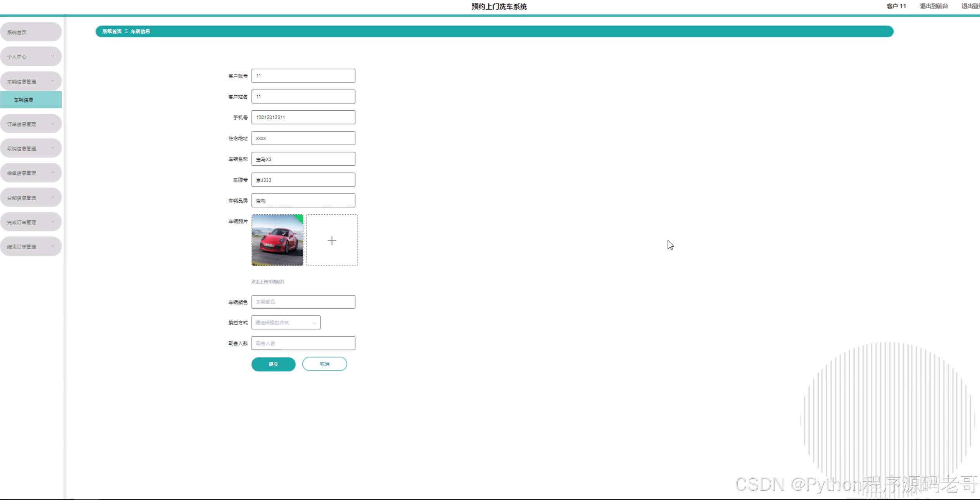The image size is (980, 500).
Task: Click the plus icon to upload vehicle photo
Action: [x=331, y=241]
